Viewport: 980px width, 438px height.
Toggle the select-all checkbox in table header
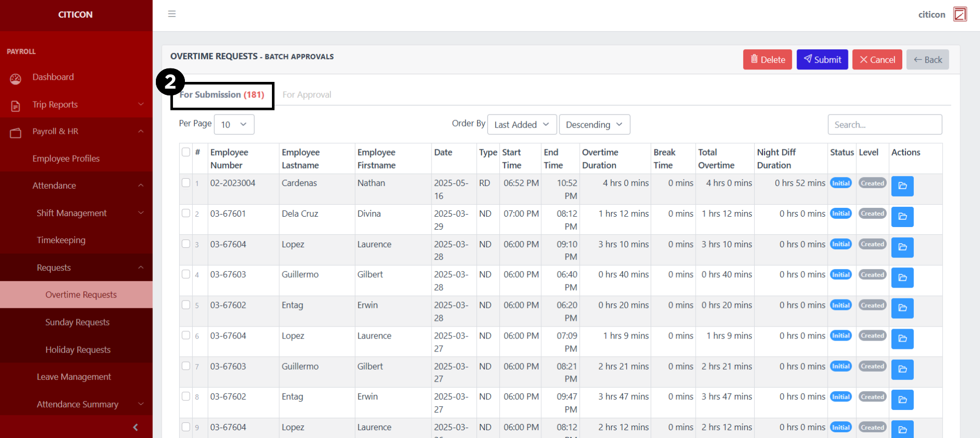click(186, 152)
